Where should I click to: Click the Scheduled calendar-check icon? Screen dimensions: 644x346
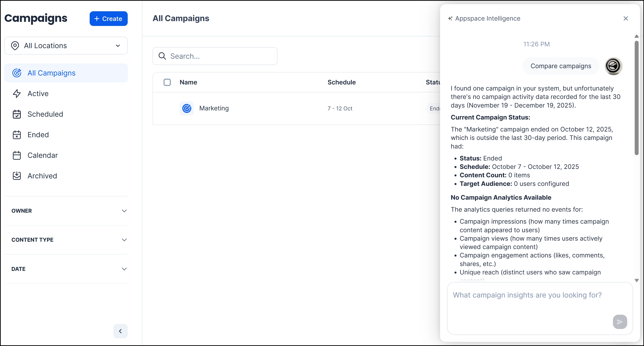(17, 114)
